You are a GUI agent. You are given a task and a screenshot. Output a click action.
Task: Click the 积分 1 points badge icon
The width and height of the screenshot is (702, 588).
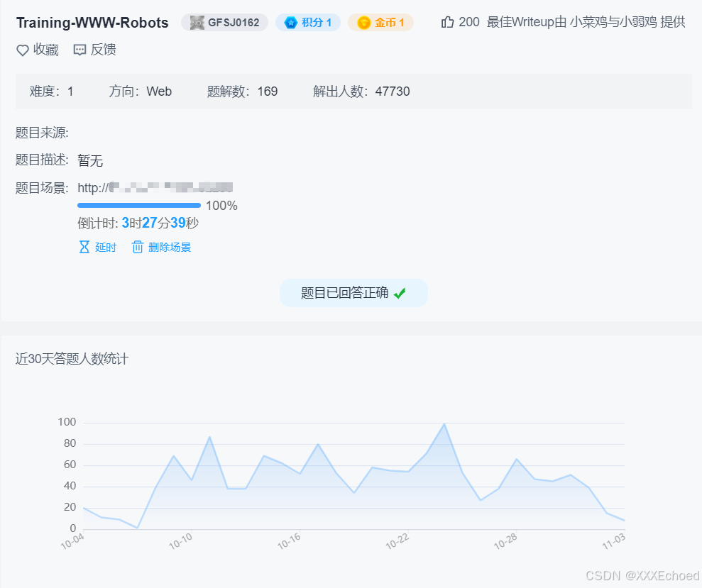click(291, 22)
